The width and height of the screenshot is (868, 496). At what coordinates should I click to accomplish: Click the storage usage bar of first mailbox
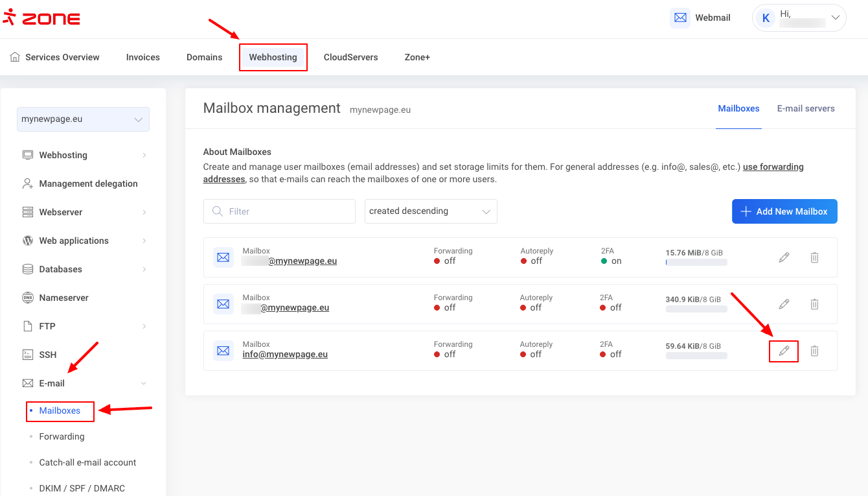pyautogui.click(x=696, y=263)
